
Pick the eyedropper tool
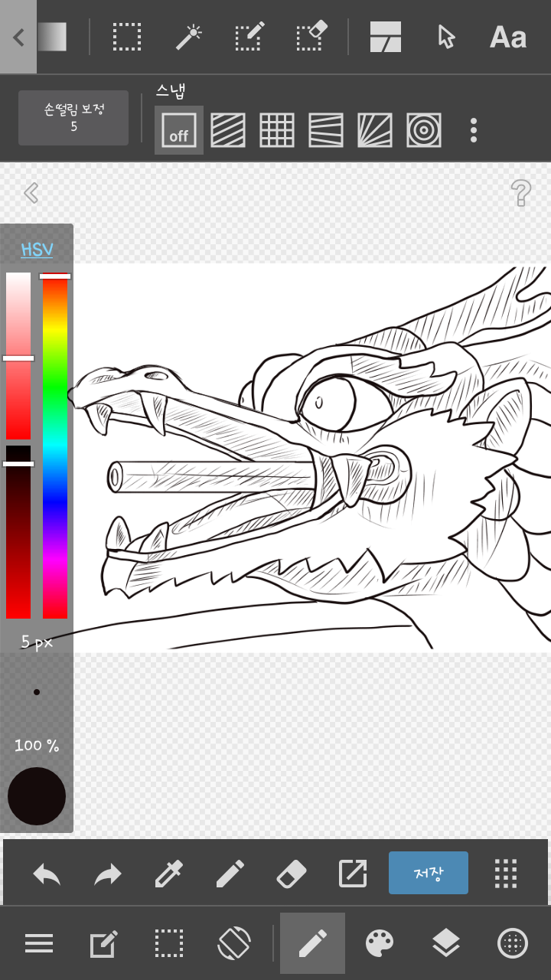tap(169, 874)
